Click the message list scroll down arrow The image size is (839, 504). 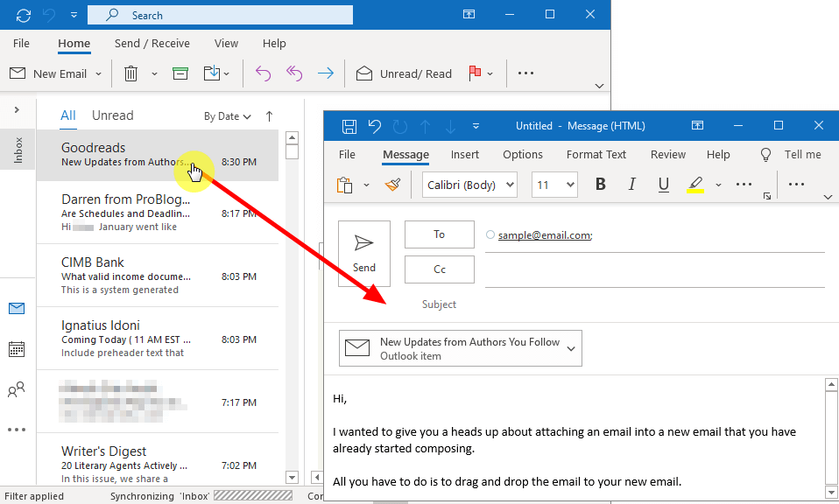click(292, 477)
